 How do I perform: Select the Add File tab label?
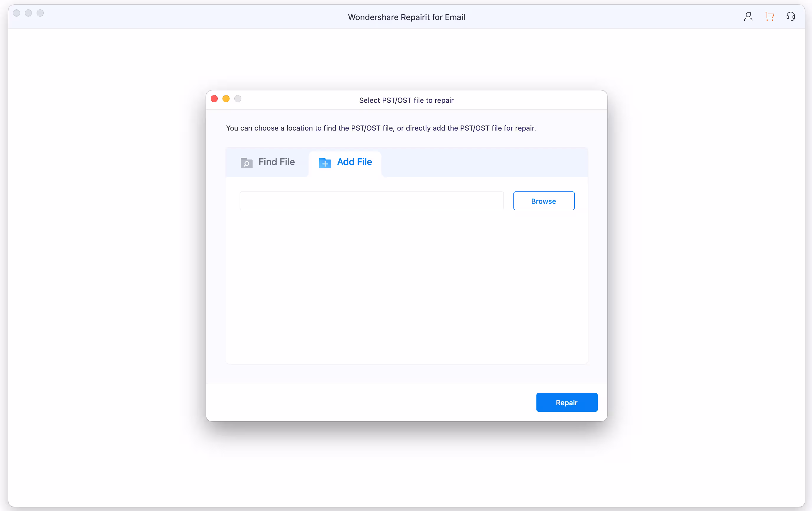(354, 162)
